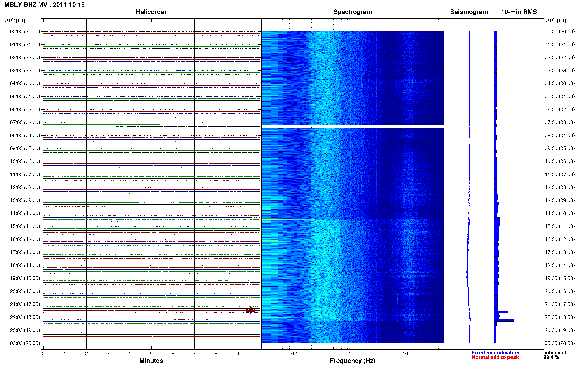Click the '99.4 %' availability value

pyautogui.click(x=551, y=357)
